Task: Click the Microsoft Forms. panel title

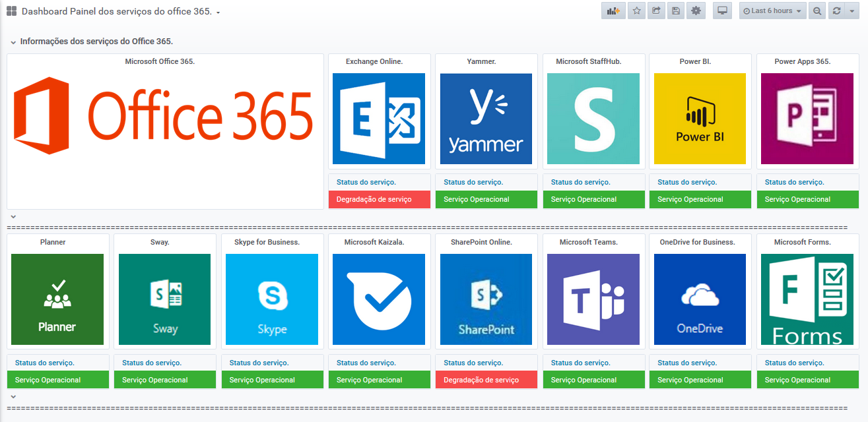Action: pos(803,242)
